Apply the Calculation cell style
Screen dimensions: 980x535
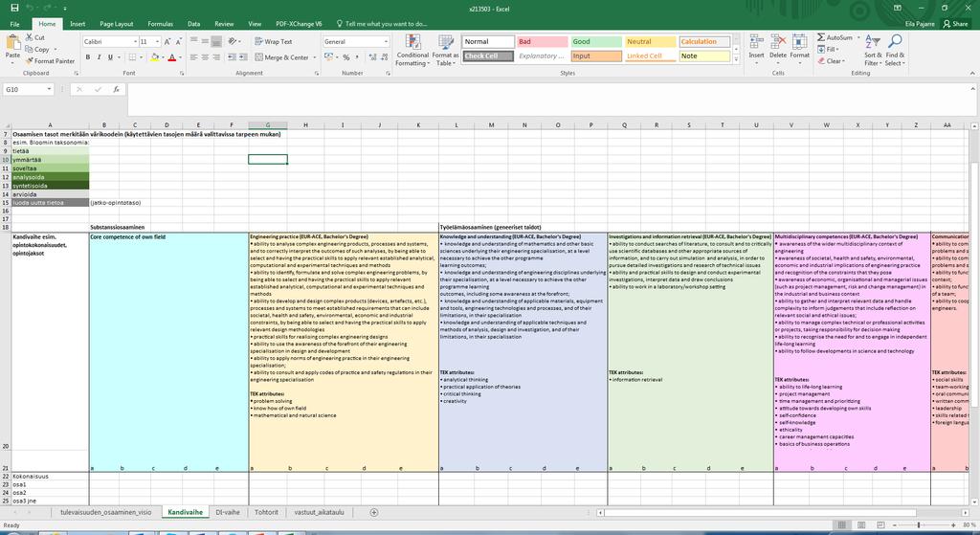(x=704, y=41)
